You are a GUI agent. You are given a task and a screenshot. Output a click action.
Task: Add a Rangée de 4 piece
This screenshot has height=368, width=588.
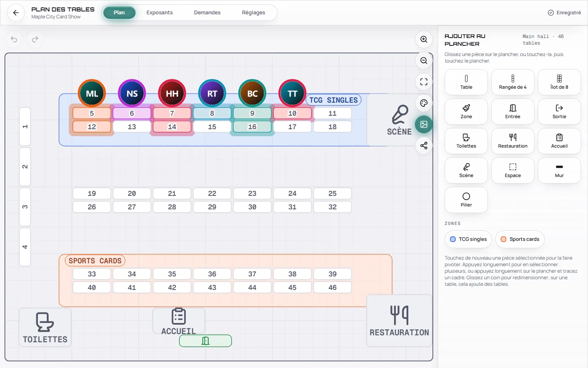click(x=513, y=82)
